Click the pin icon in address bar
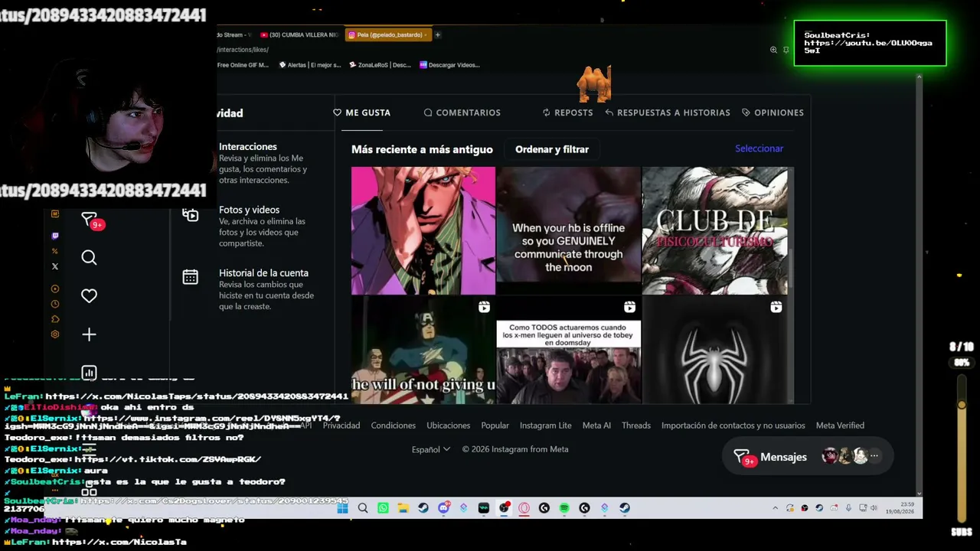Viewport: 980px width, 551px height. (786, 50)
